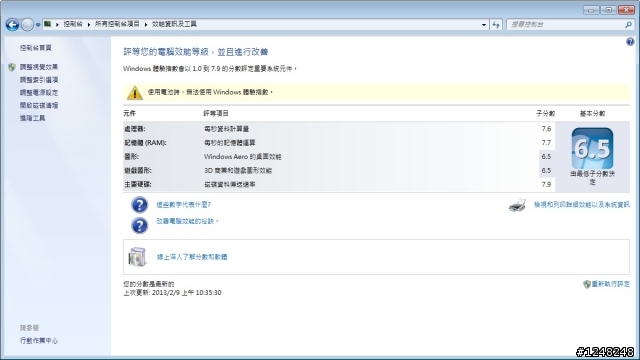Click the page heading about rating computer performance
Screen dimensions: 640x360
click(196, 52)
